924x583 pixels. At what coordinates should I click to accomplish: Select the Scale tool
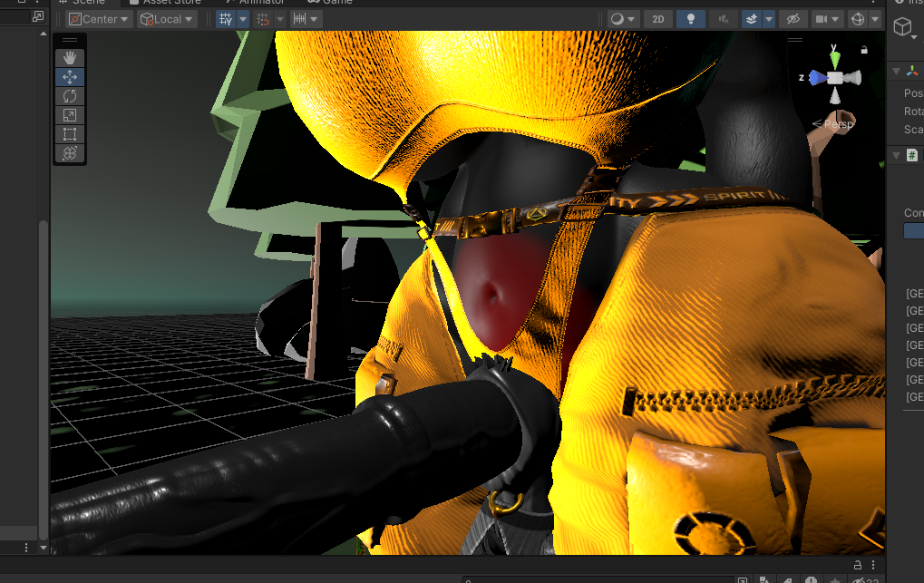[70, 115]
